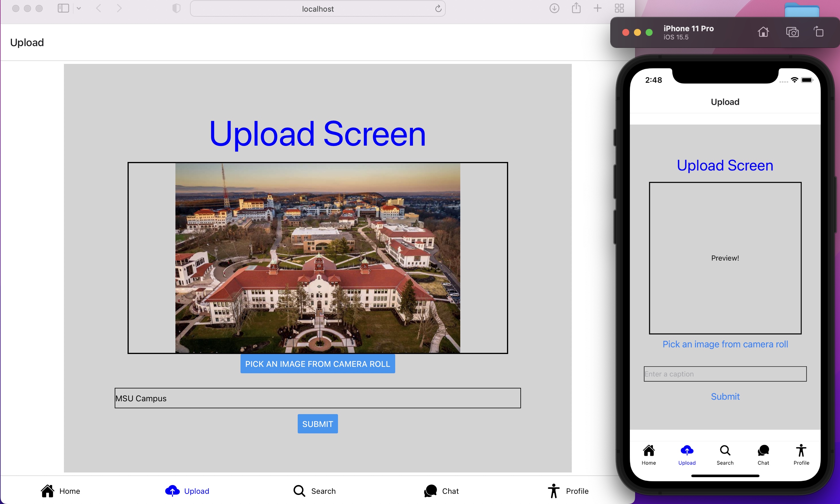Toggle the Safari sidebar icon

pos(63,8)
